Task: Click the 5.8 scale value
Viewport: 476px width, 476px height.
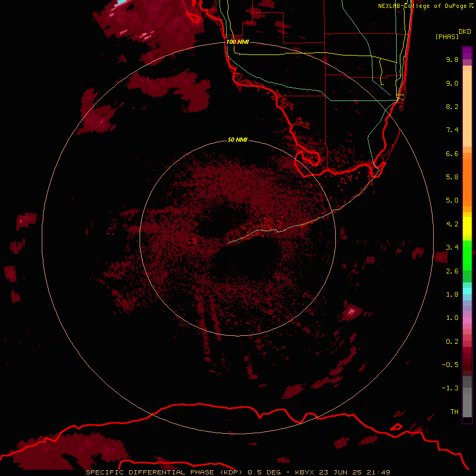Action: (x=452, y=177)
